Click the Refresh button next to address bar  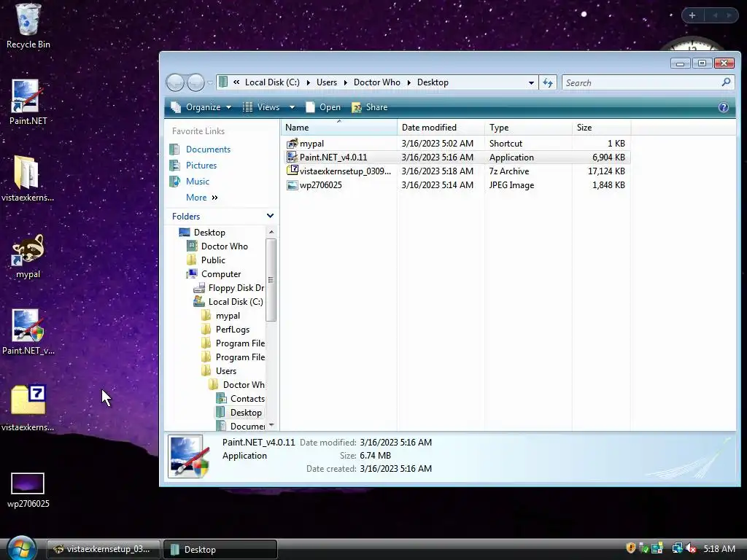(x=548, y=83)
